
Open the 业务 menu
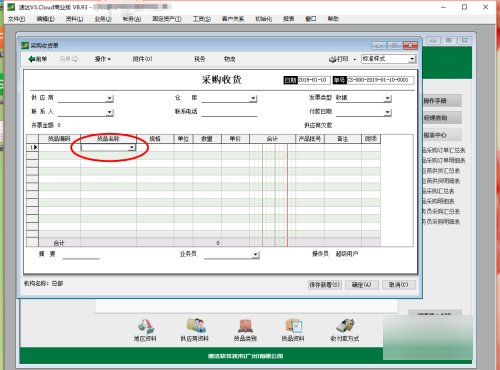(103, 19)
